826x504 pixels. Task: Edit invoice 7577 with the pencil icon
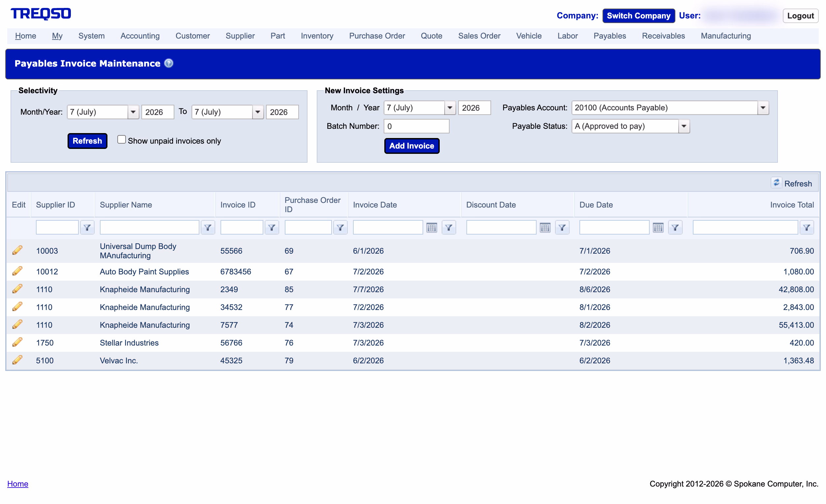click(17, 324)
